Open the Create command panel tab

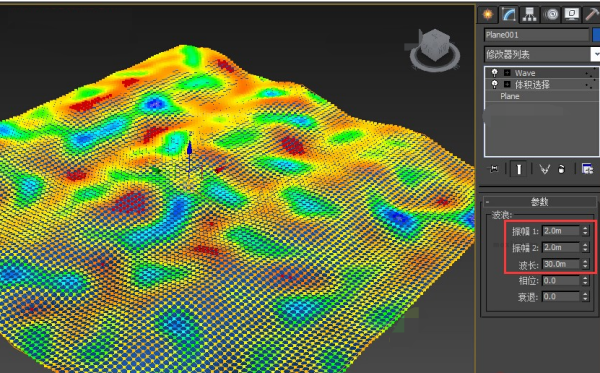[488, 15]
